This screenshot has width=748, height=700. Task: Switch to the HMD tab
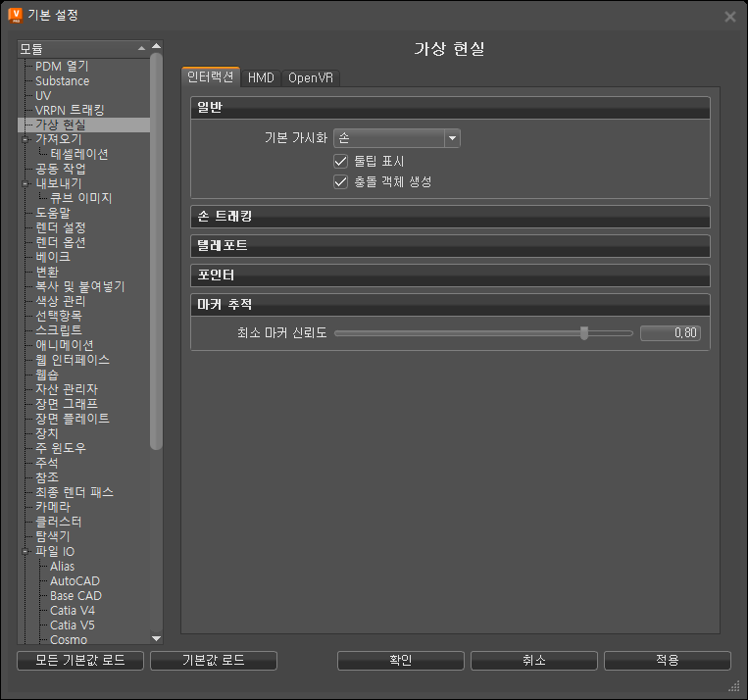pyautogui.click(x=261, y=77)
